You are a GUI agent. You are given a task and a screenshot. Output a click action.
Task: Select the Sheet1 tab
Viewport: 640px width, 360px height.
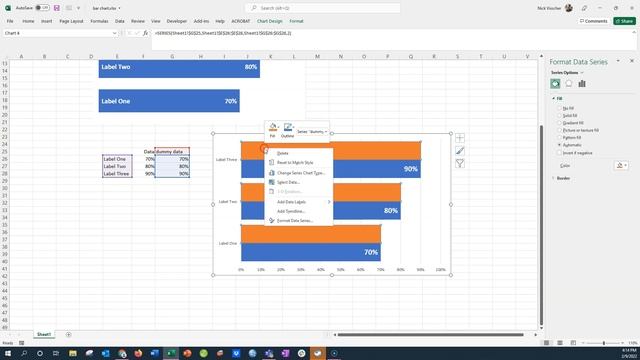click(x=44, y=334)
